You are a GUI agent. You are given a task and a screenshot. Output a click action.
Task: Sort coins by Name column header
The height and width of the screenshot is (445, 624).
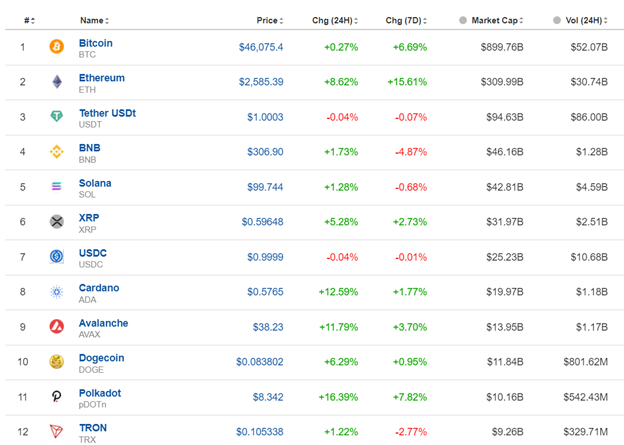point(94,20)
